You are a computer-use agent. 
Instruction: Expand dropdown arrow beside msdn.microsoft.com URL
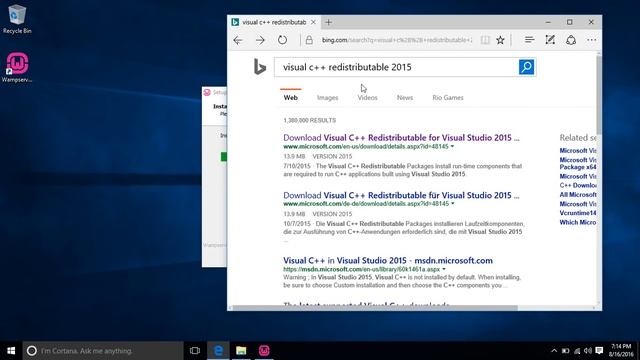click(x=444, y=269)
